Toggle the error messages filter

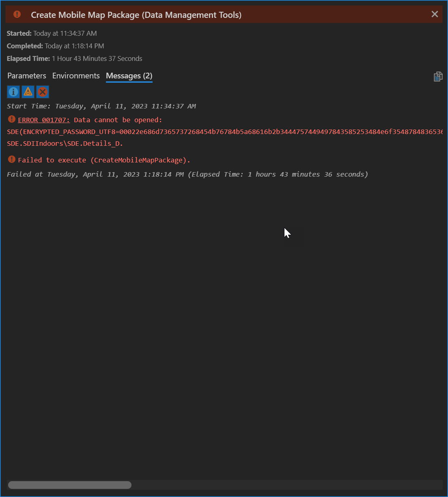pyautogui.click(x=43, y=92)
